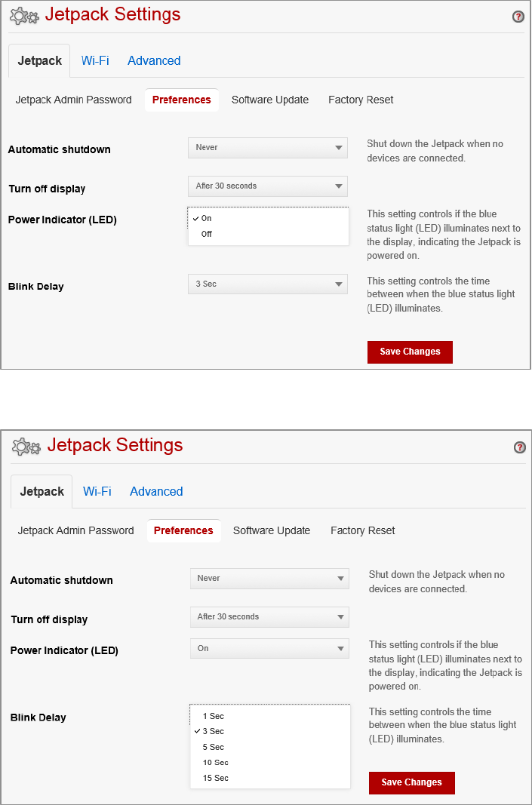Select the checked On option in the list
532x805 pixels.
[x=206, y=218]
